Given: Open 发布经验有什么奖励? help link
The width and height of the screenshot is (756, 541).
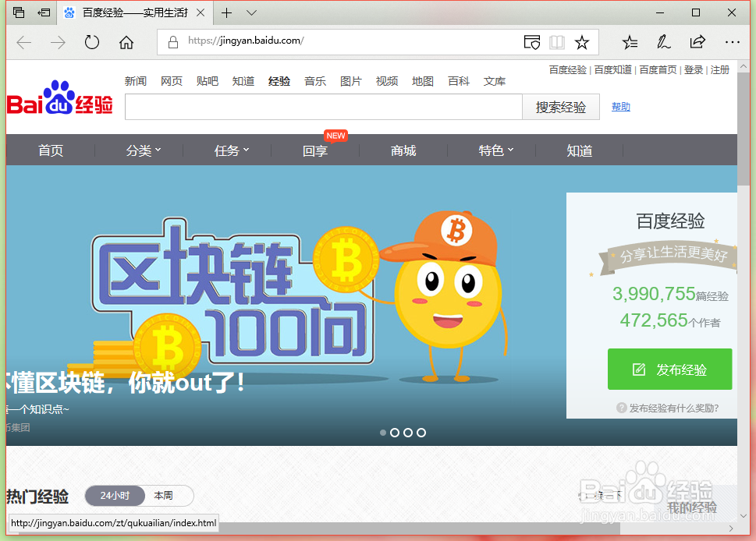Looking at the screenshot, I should click(668, 408).
